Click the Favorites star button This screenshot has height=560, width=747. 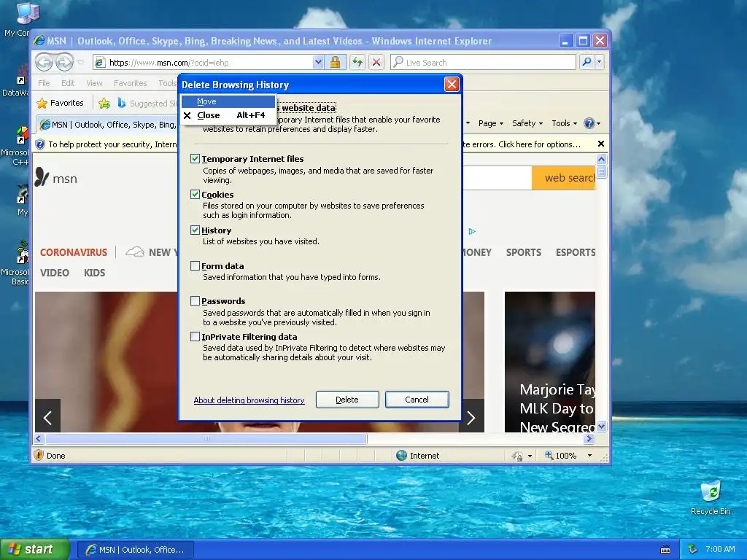[60, 103]
